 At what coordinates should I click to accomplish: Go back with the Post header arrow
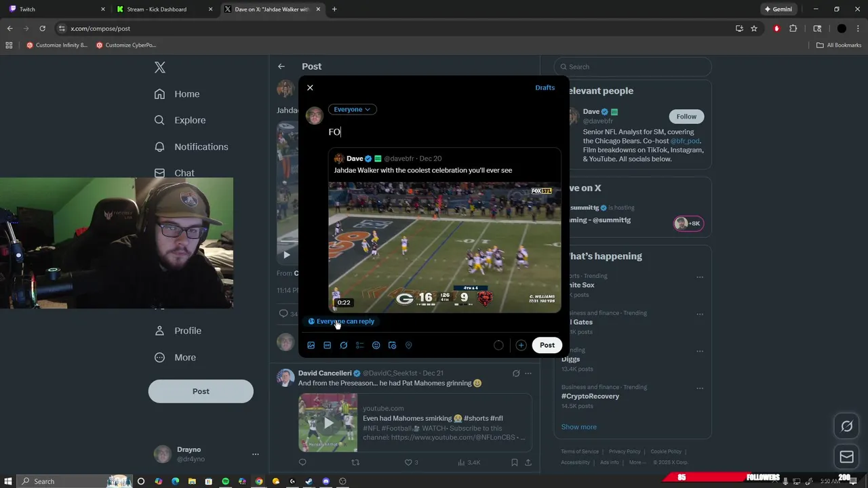[281, 66]
